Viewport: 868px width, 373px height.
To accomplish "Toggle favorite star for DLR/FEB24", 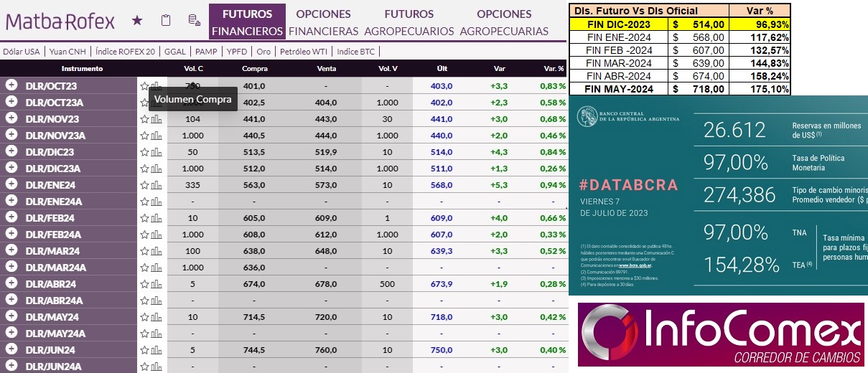I will [144, 218].
